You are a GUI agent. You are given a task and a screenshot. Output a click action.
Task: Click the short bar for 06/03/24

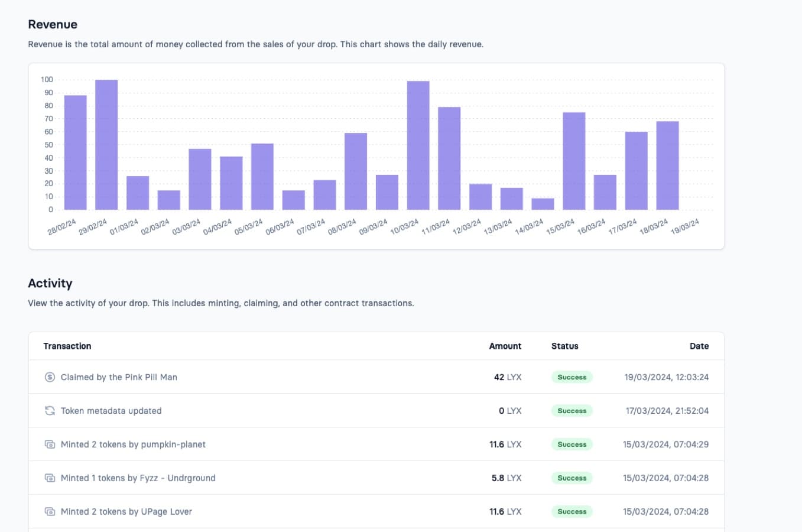(294, 200)
